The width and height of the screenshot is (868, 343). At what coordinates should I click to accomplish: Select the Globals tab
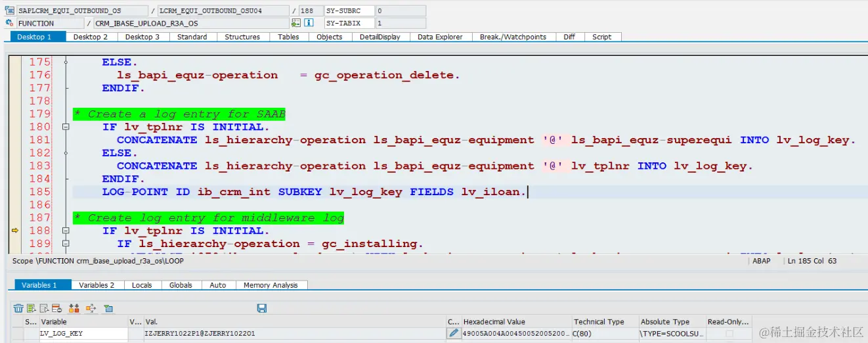[181, 285]
